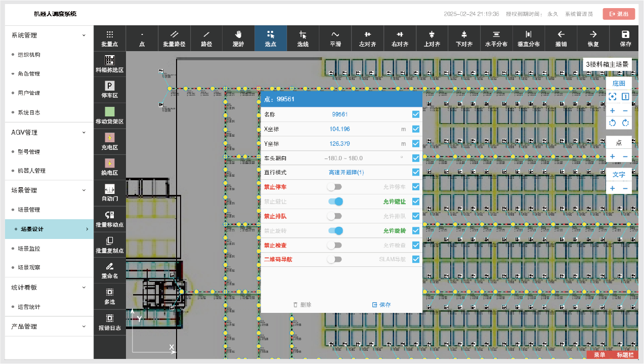Pick the 重命名 rename tool
Viewport: 644px width, 364px height.
pos(109,270)
